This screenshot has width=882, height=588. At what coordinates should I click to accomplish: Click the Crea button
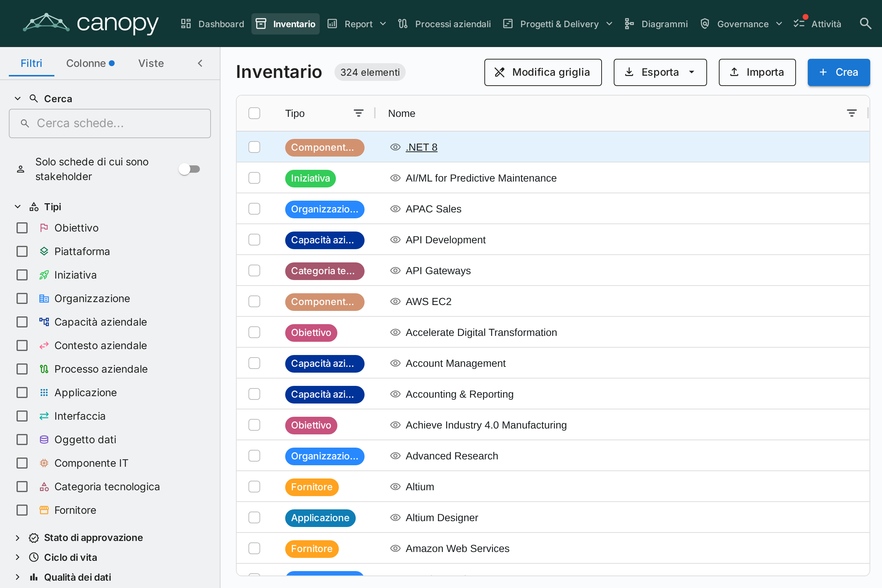839,72
